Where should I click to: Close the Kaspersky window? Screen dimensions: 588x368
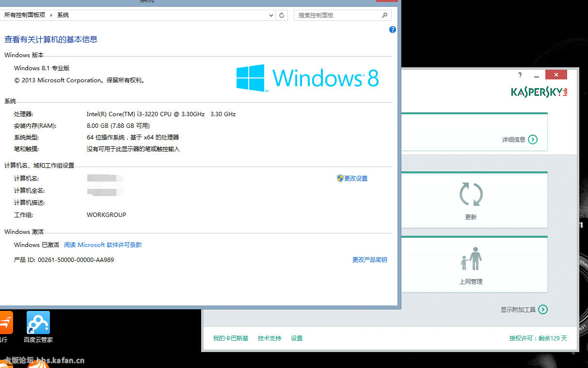(556, 75)
